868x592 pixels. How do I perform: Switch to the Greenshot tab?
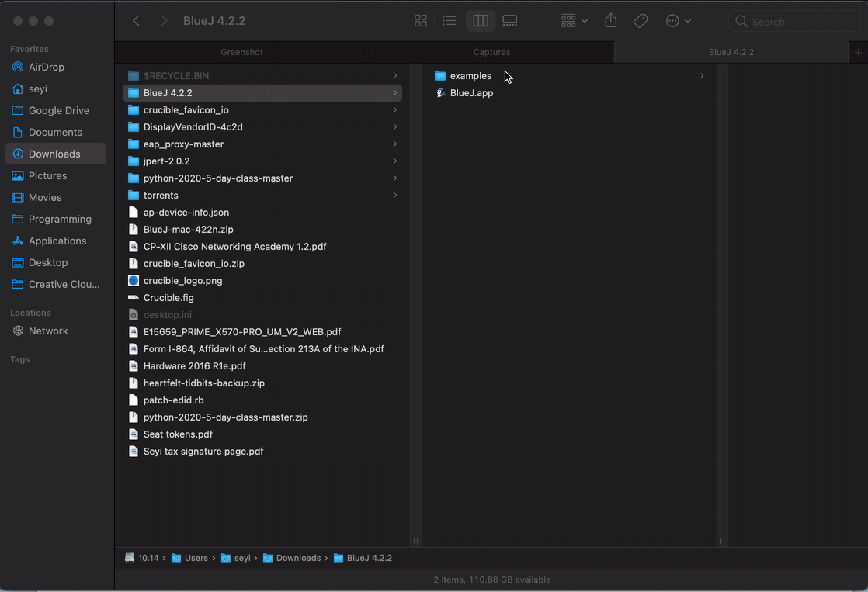coord(242,52)
